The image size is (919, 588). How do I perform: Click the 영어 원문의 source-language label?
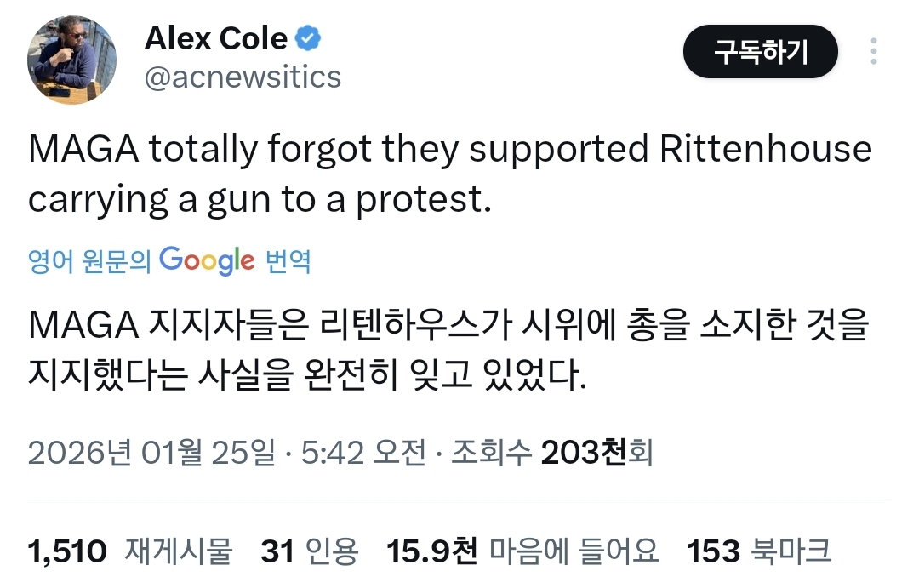[89, 260]
